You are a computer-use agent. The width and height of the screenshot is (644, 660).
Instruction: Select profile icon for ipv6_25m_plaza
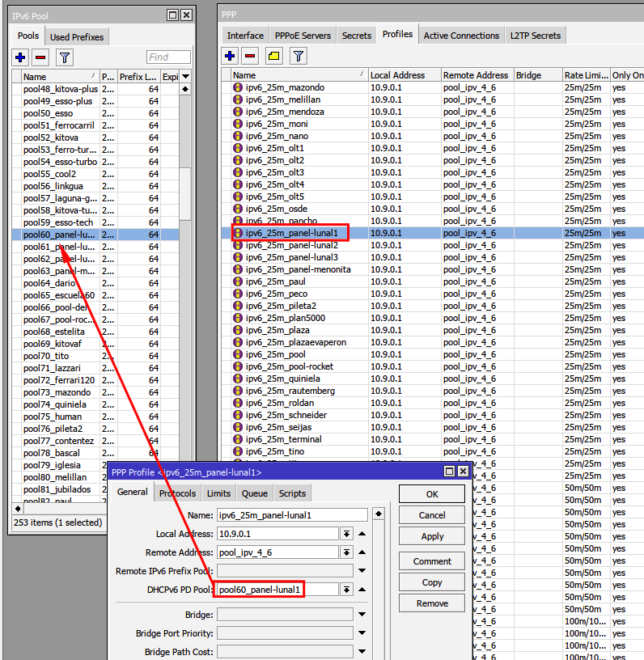(238, 330)
